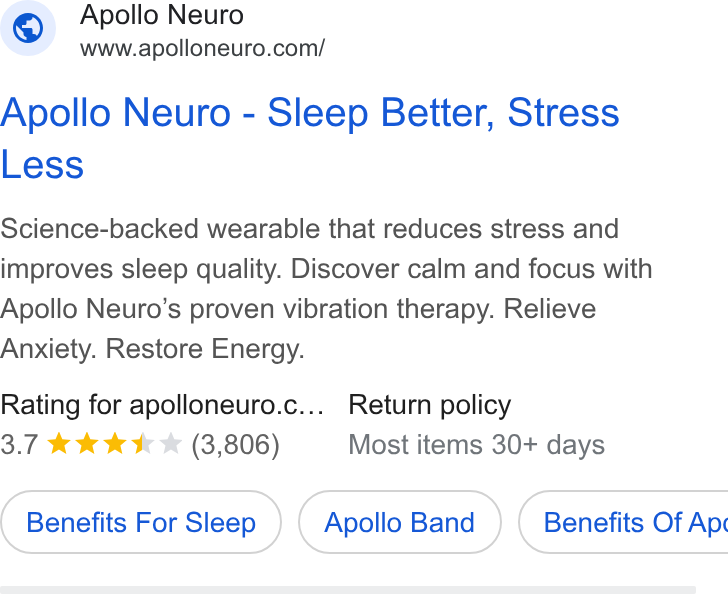Click the blue globe favicon icon
This screenshot has height=594, width=728.
tap(28, 28)
